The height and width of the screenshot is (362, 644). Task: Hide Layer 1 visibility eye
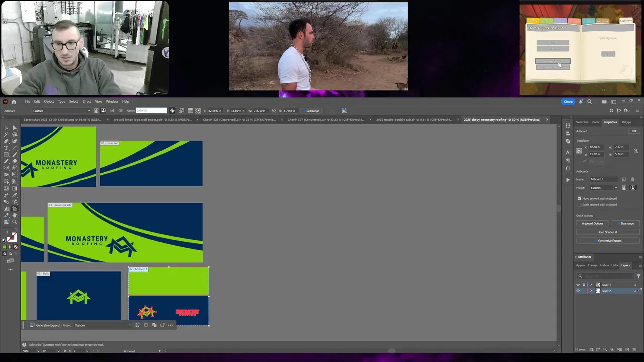coord(578,285)
